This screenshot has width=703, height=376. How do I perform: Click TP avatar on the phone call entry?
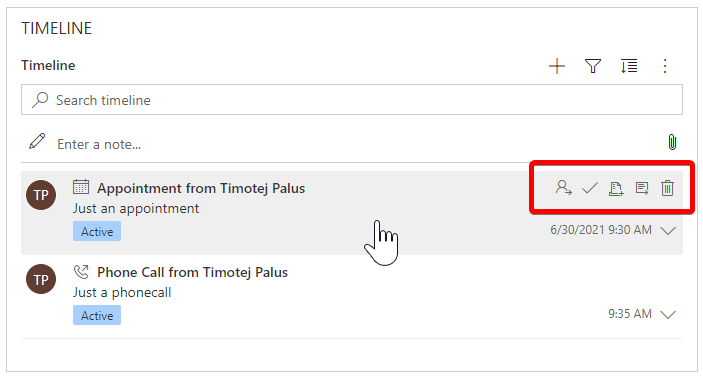pyautogui.click(x=41, y=279)
